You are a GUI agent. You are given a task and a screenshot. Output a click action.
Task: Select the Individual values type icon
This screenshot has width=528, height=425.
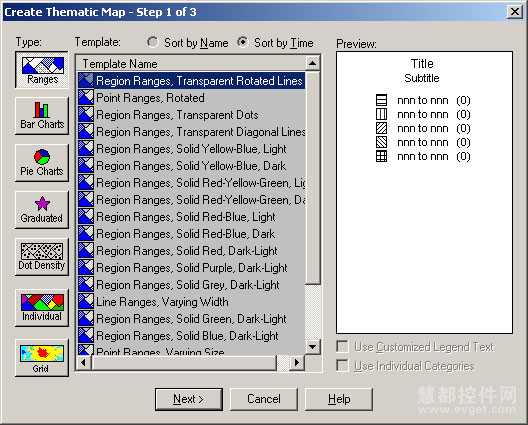(42, 308)
